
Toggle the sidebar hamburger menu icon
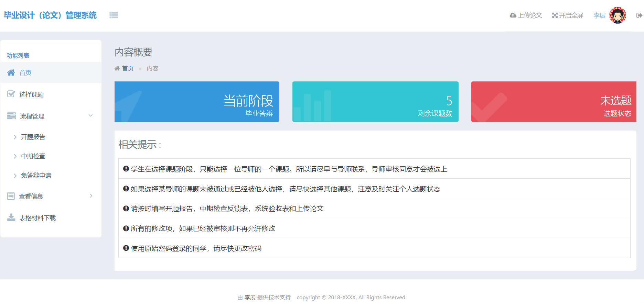[x=114, y=15]
